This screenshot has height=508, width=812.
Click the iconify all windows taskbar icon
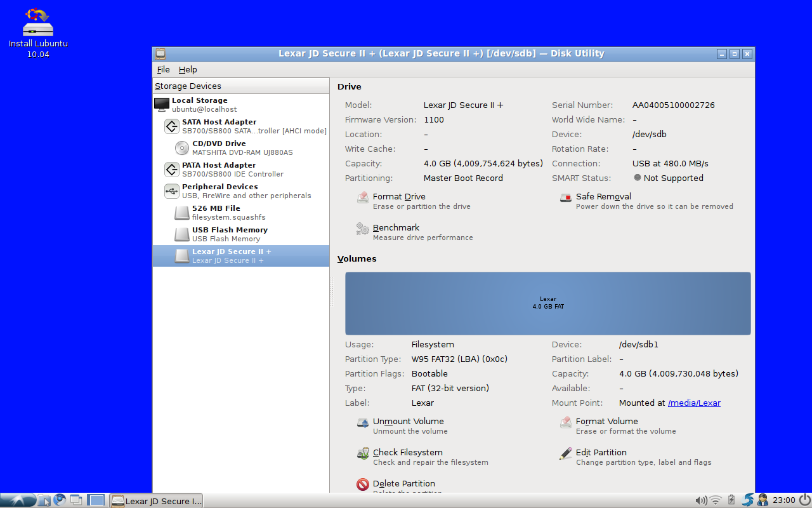[x=76, y=500]
